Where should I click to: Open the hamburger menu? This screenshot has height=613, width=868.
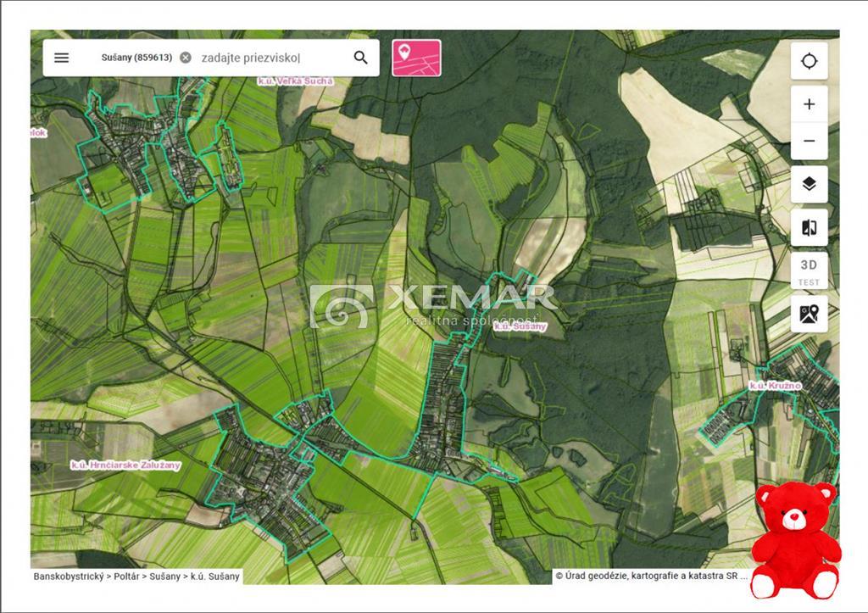61,58
